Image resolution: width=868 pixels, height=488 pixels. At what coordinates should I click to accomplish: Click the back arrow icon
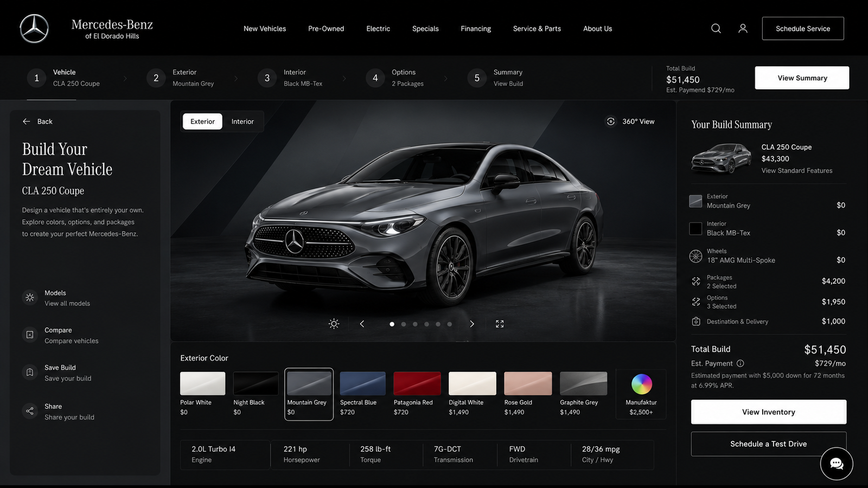pyautogui.click(x=27, y=121)
